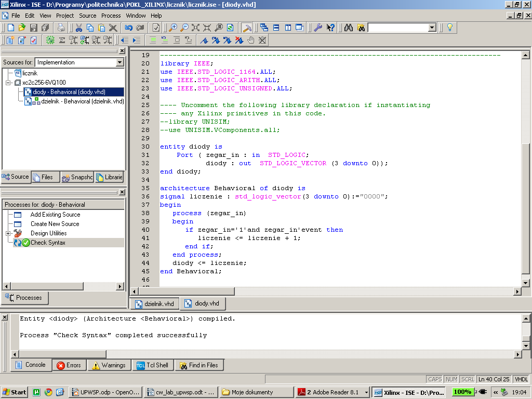
Task: Open the Find in Files output tab
Action: [199, 365]
